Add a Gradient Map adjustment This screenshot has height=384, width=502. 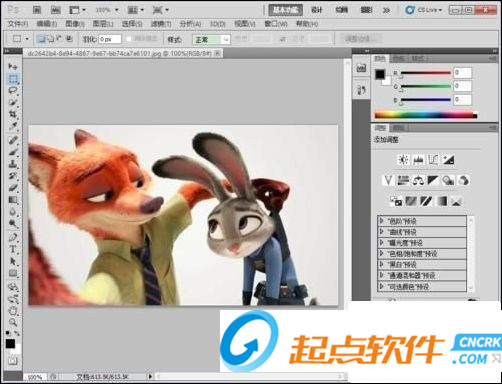click(441, 201)
